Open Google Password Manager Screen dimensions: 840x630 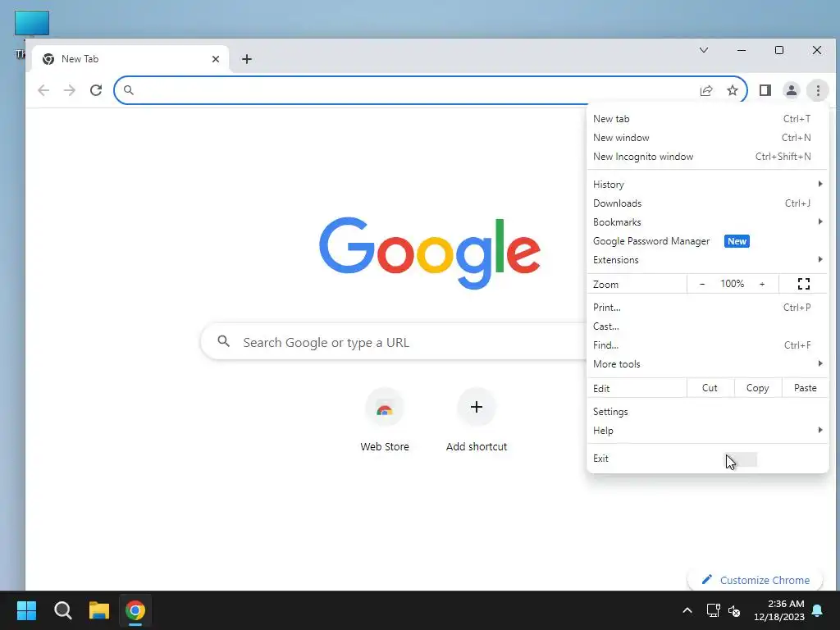pyautogui.click(x=707, y=241)
